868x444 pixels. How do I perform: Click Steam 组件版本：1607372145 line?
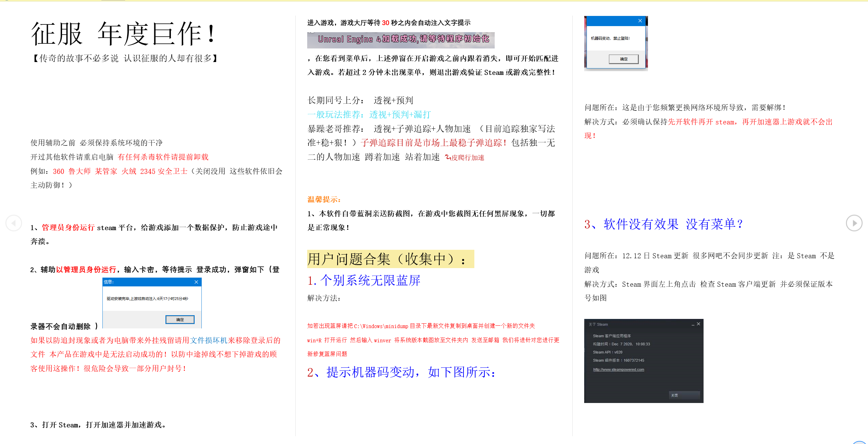[x=618, y=360]
